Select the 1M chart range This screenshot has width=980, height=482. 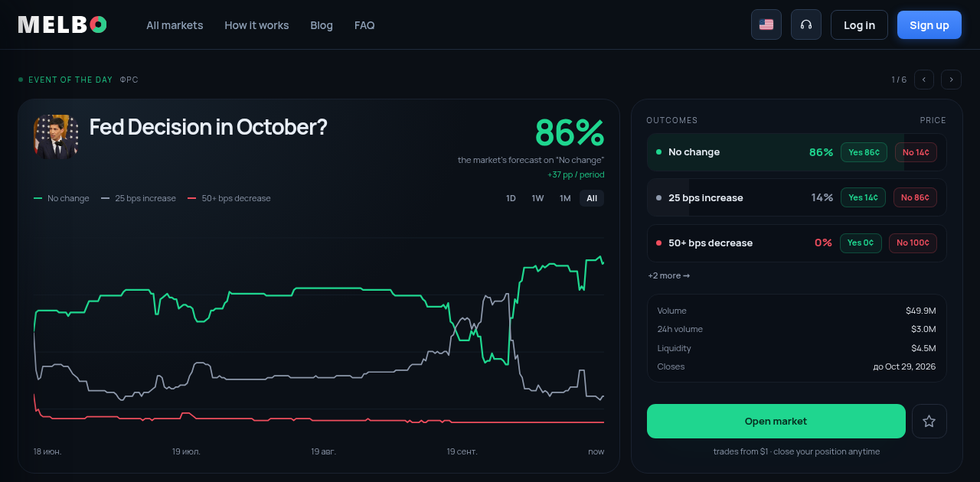click(565, 198)
